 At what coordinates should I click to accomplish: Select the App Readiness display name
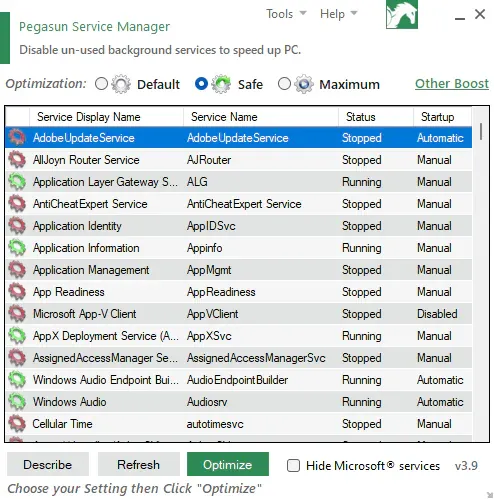click(69, 292)
